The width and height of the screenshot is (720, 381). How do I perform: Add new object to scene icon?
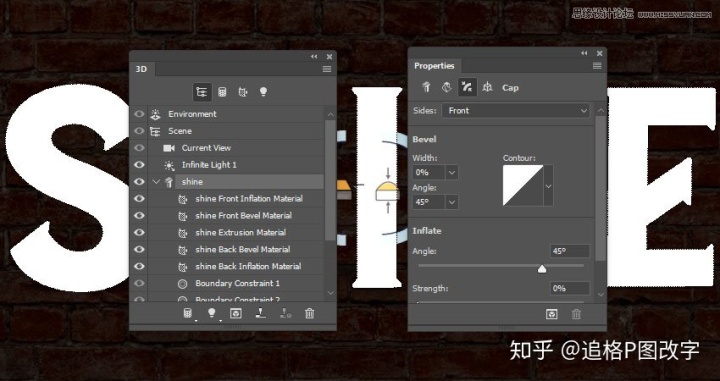pyautogui.click(x=188, y=314)
